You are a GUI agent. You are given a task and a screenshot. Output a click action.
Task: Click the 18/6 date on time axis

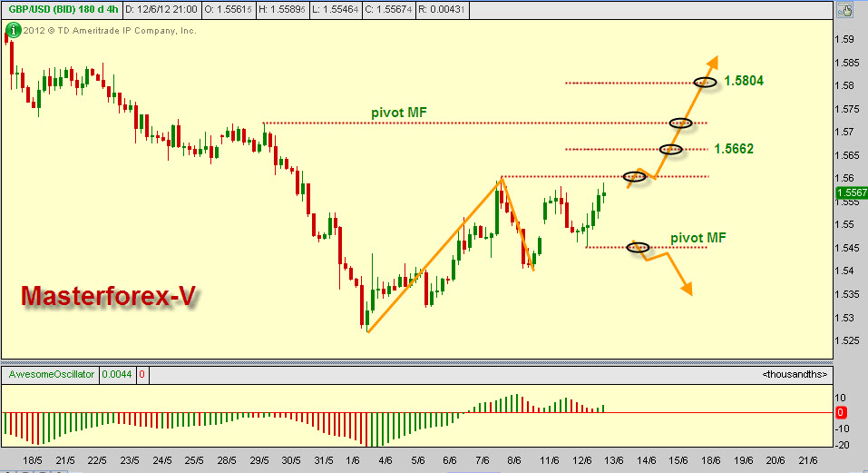point(711,460)
